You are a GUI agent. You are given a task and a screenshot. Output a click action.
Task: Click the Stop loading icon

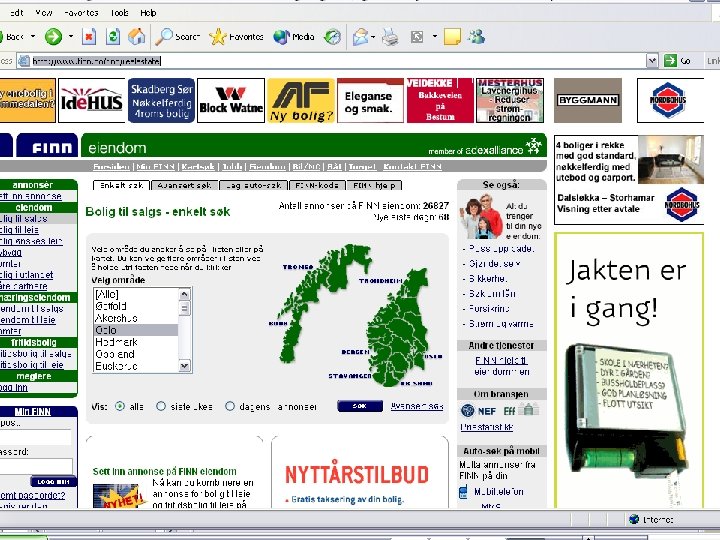[x=89, y=36]
